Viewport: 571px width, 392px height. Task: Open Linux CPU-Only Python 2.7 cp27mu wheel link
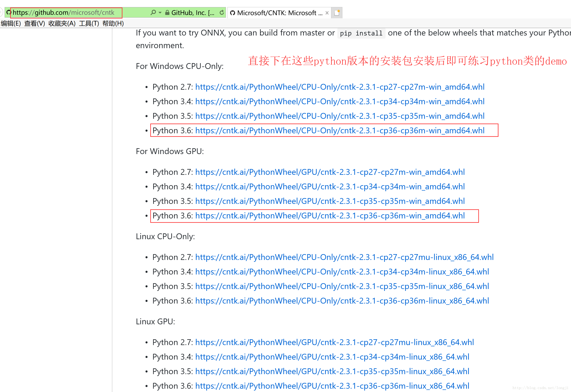[344, 257]
